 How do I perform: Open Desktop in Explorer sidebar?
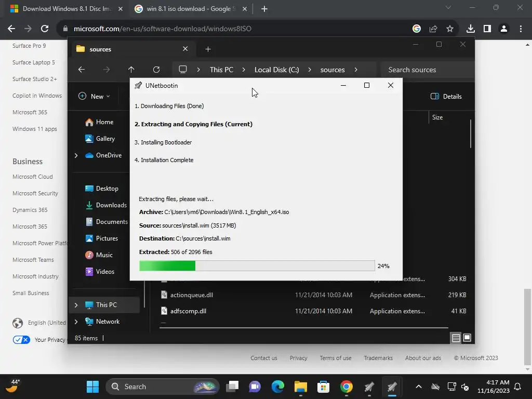107,188
